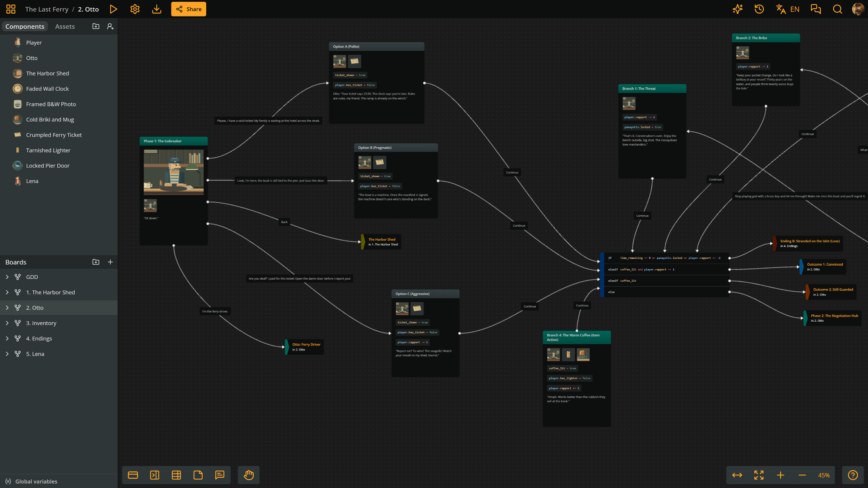Open the AI sparkle assistant icon
Image resolution: width=868 pixels, height=488 pixels.
[737, 9]
